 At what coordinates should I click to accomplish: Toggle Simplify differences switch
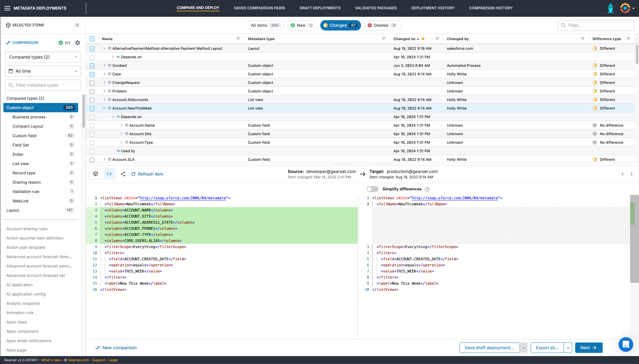(x=372, y=189)
